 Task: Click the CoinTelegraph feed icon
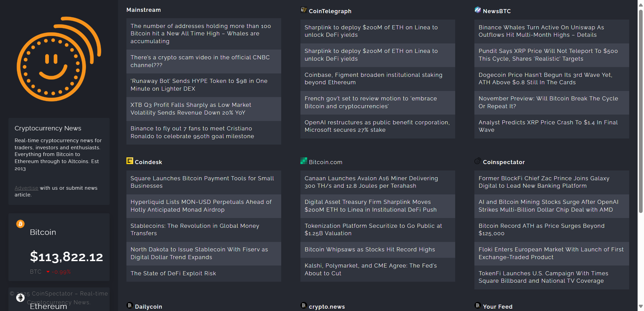pos(304,10)
